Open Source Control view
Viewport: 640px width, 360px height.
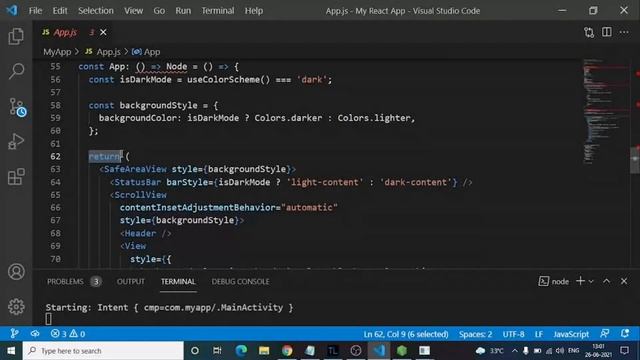tap(17, 107)
